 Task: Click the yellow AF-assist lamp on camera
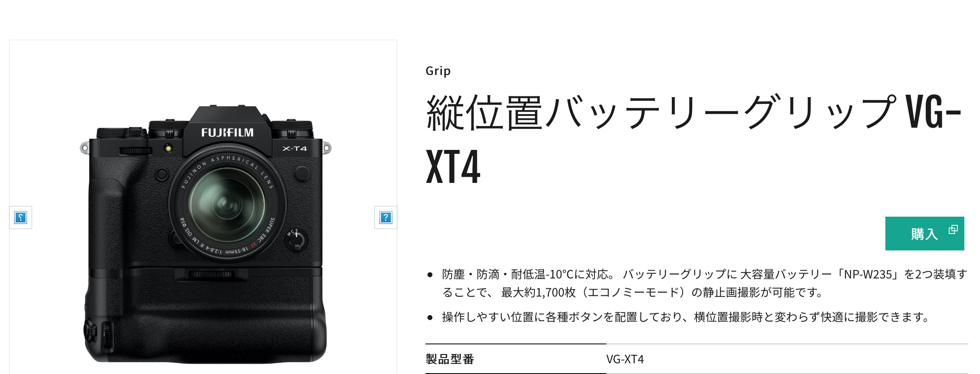[168, 148]
